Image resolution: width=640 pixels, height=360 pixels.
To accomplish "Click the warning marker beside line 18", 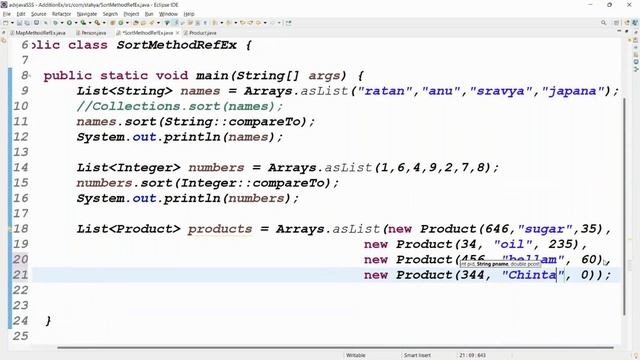I will [x=10, y=229].
